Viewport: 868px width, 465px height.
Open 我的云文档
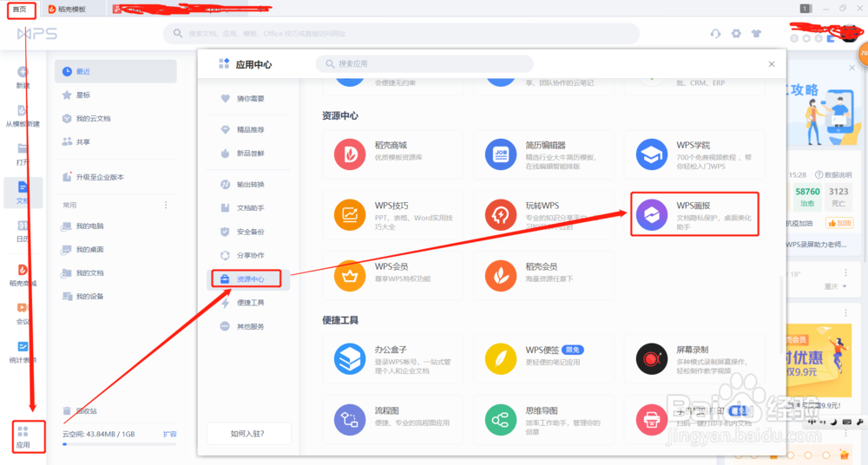(115, 119)
